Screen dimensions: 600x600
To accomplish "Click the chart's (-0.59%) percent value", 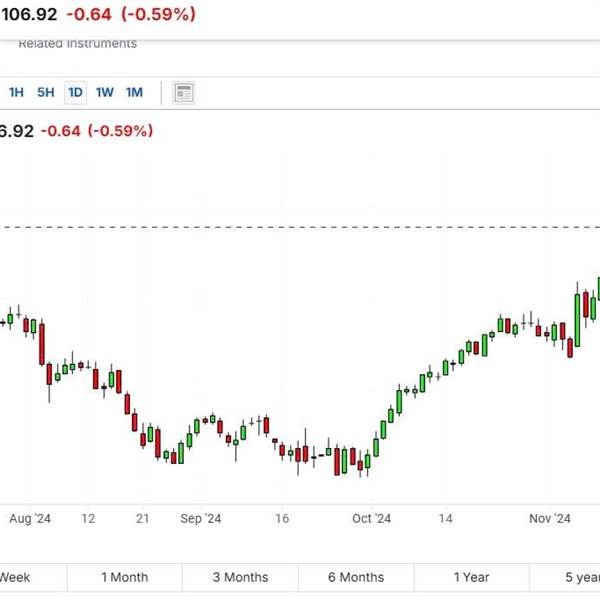I will [x=121, y=131].
